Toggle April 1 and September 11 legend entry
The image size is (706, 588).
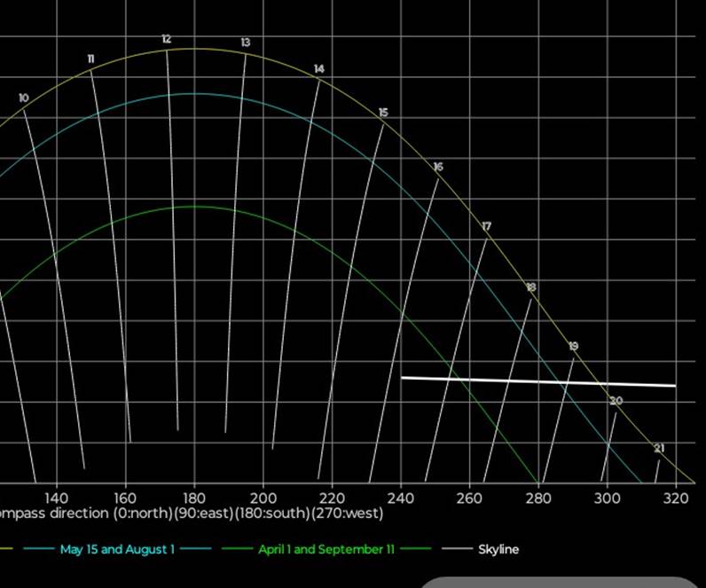tap(326, 550)
